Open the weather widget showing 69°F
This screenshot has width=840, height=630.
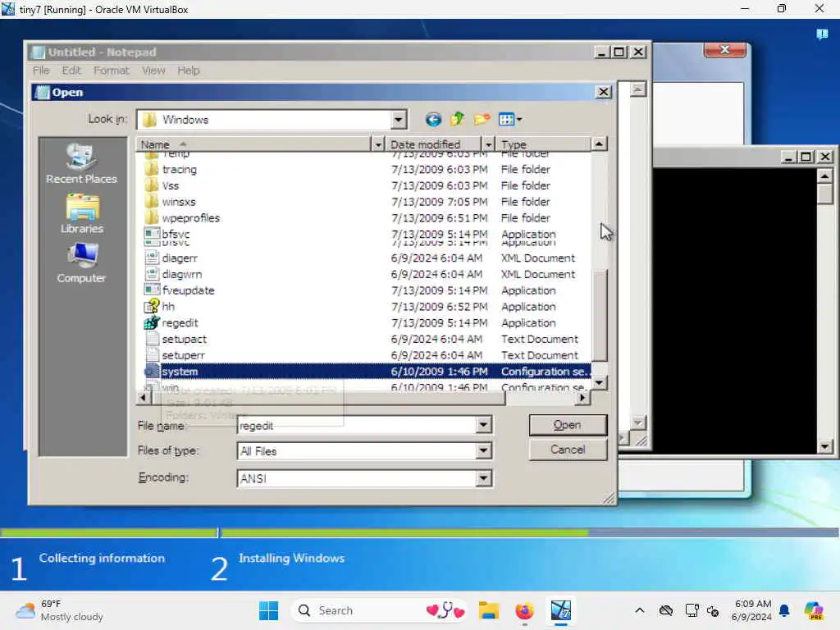coord(59,610)
